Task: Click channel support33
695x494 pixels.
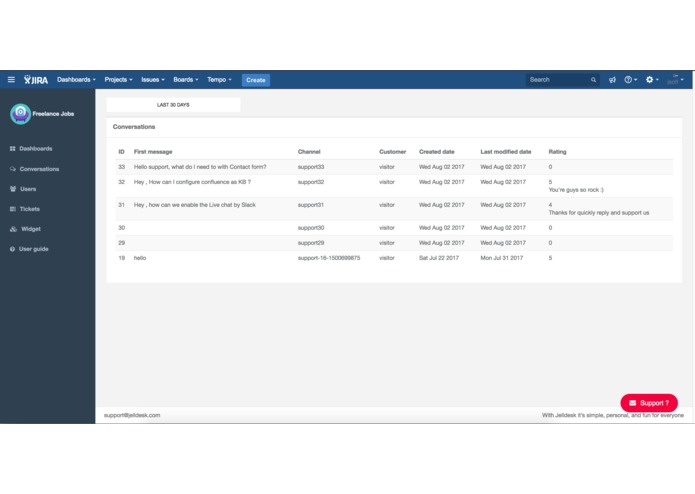Action: pos(311,167)
